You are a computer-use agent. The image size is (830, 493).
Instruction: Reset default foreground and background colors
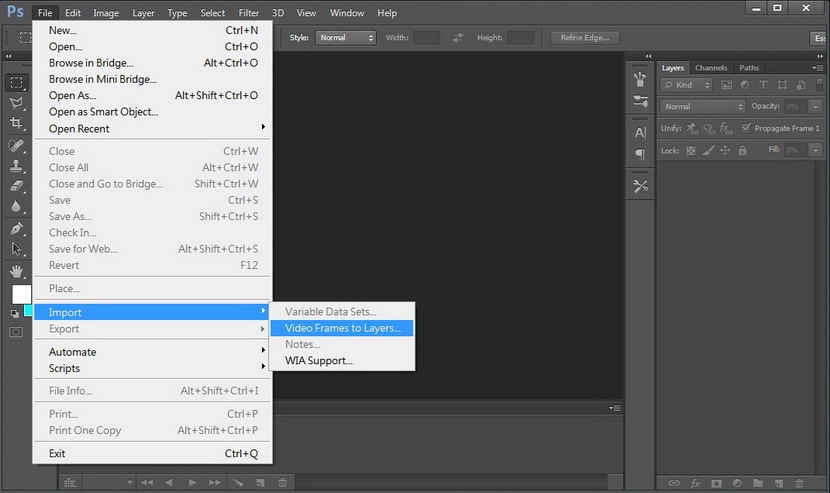tap(14, 314)
